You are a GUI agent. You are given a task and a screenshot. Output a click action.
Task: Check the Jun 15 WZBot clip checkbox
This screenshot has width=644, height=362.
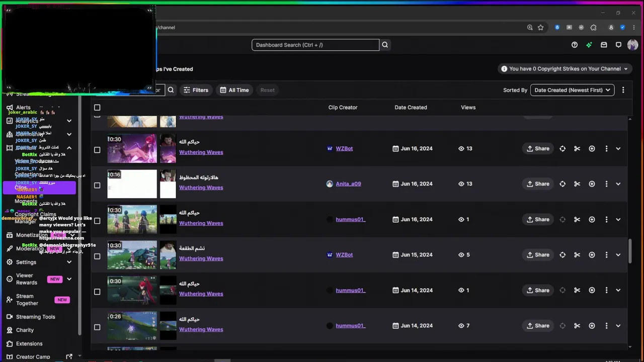(97, 256)
